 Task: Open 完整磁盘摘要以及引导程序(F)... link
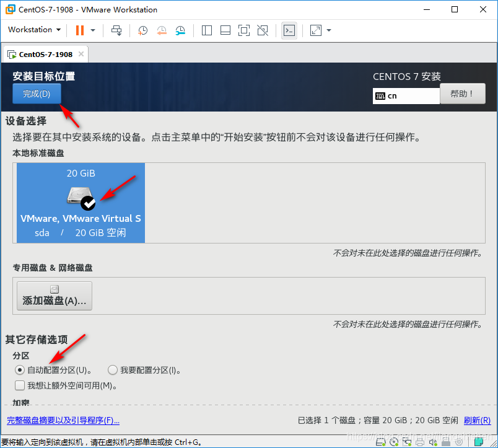(63, 420)
